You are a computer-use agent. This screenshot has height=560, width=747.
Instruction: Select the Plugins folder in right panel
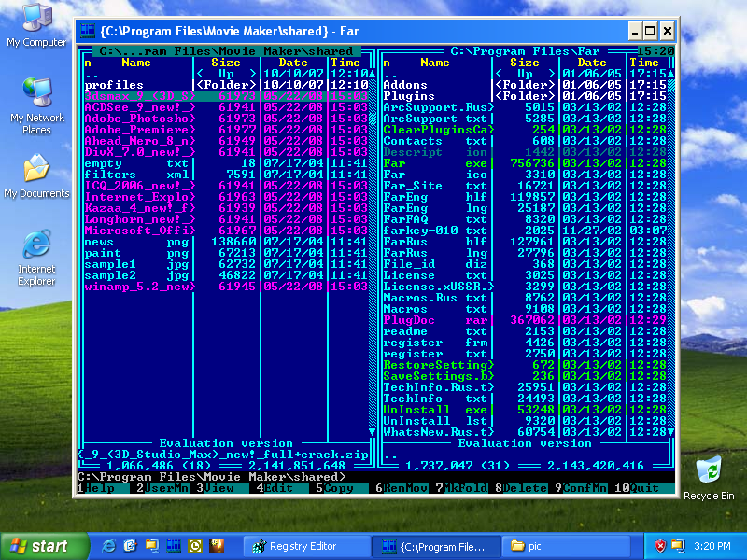(525, 96)
